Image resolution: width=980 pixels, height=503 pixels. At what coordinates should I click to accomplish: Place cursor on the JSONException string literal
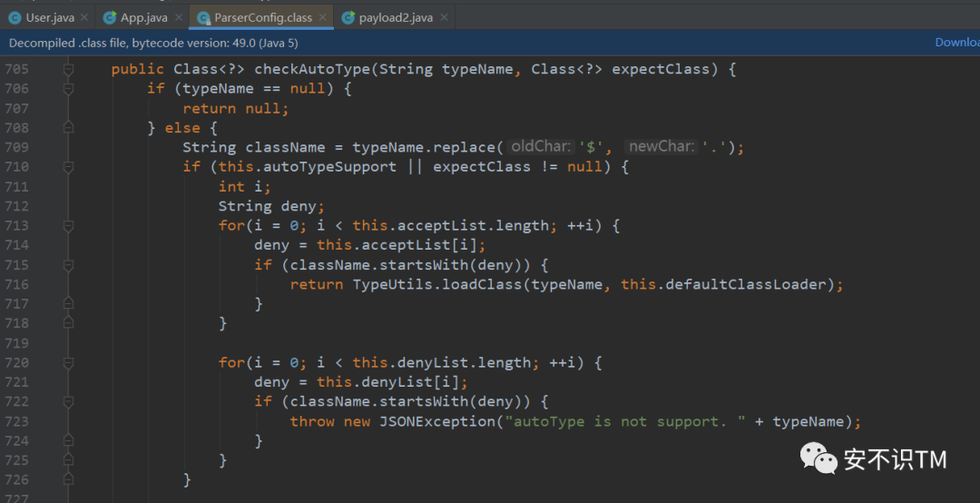pyautogui.click(x=617, y=422)
